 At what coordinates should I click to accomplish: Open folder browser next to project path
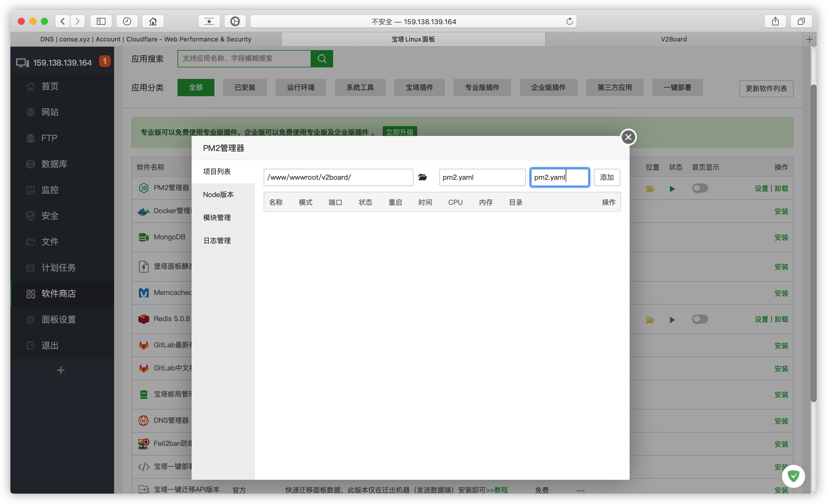pos(422,177)
